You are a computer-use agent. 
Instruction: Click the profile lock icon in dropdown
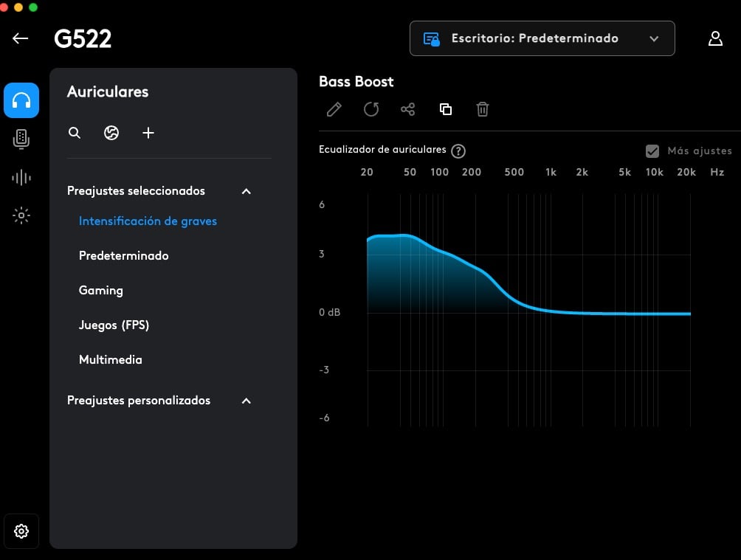tap(432, 39)
